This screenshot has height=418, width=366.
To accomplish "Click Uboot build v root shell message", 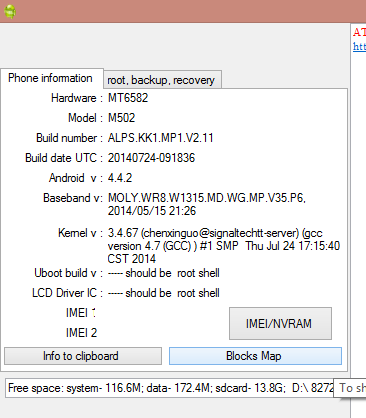I will (x=164, y=273).
